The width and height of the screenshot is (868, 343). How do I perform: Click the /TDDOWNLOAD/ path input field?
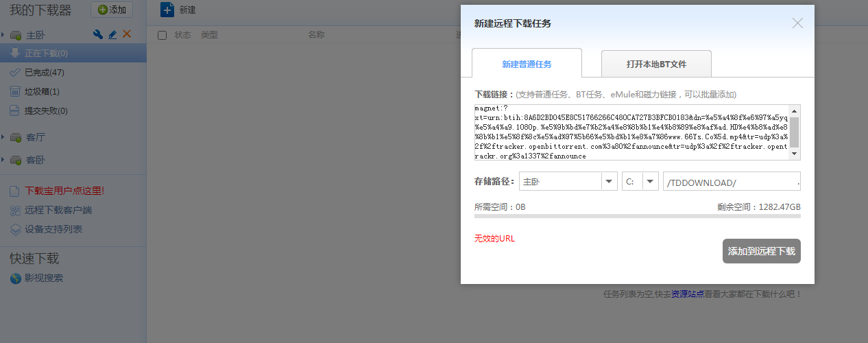[x=730, y=182]
